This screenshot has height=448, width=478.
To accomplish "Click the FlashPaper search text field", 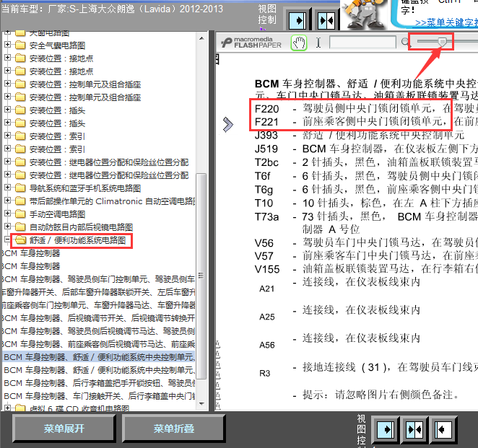I will (362, 42).
